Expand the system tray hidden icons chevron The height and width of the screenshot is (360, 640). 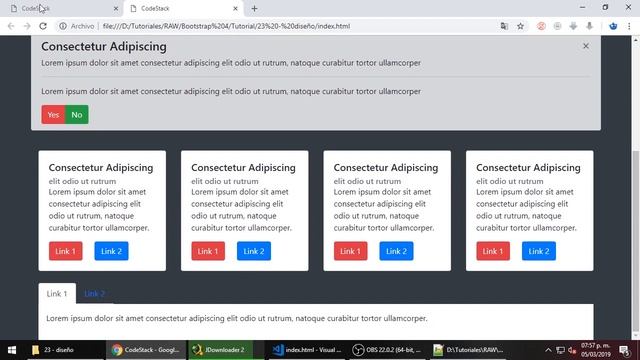click(x=548, y=350)
